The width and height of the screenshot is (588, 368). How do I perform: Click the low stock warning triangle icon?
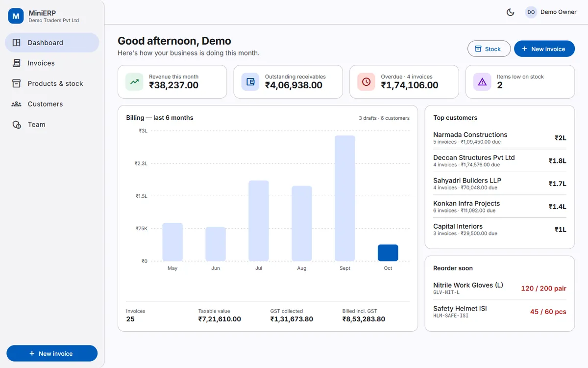482,82
